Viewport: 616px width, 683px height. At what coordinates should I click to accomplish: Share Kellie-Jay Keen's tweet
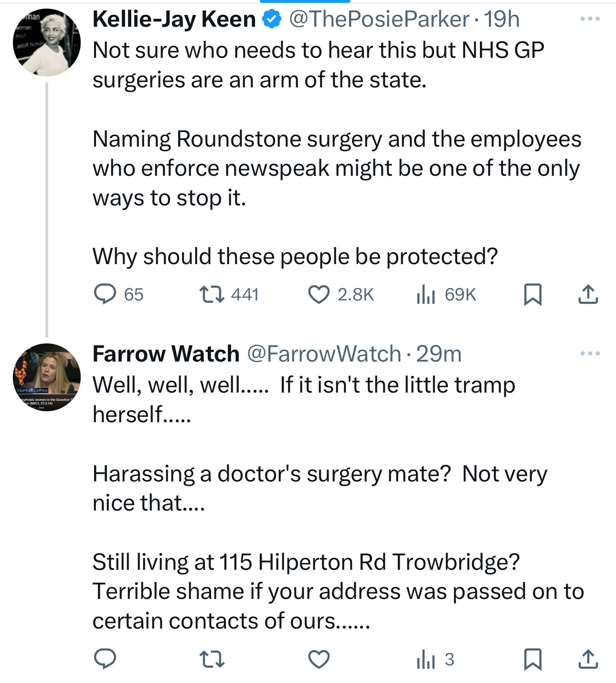tap(588, 294)
